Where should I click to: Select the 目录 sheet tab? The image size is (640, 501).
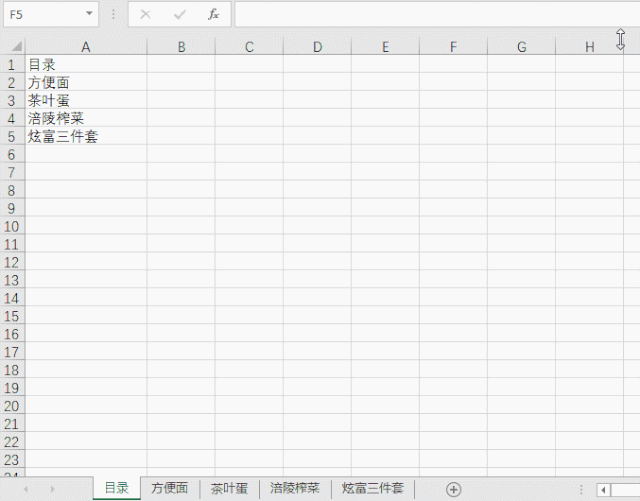click(117, 488)
